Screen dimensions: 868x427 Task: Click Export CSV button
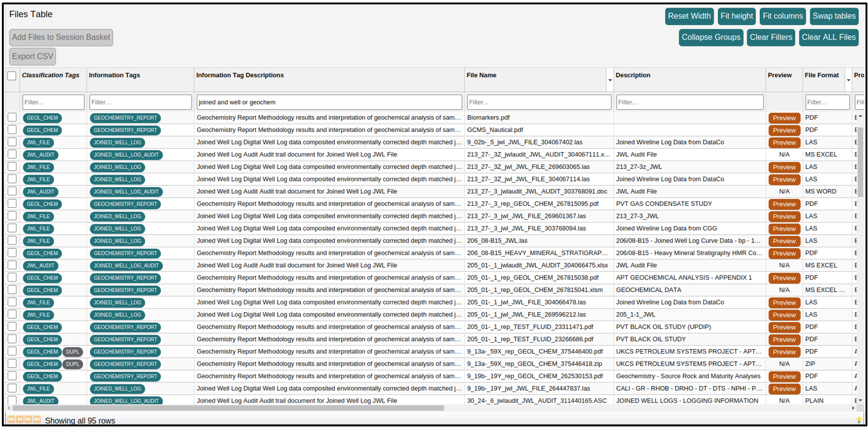coord(33,57)
